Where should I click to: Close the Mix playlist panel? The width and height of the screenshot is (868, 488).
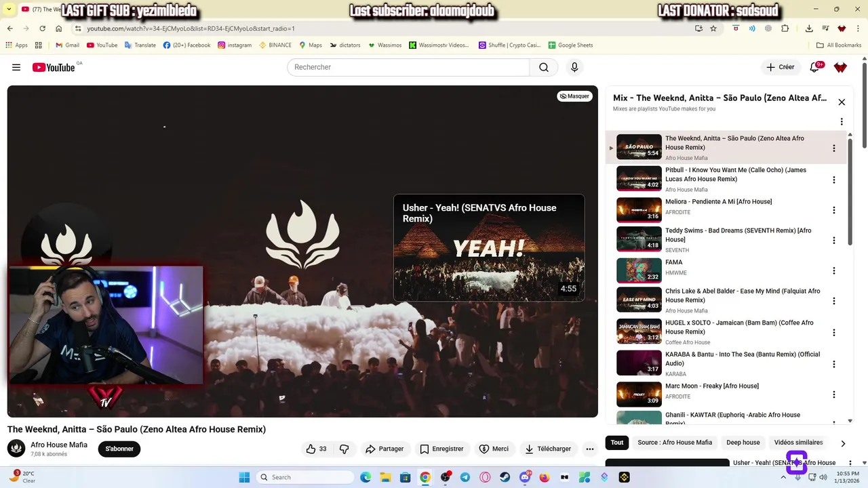tap(842, 102)
